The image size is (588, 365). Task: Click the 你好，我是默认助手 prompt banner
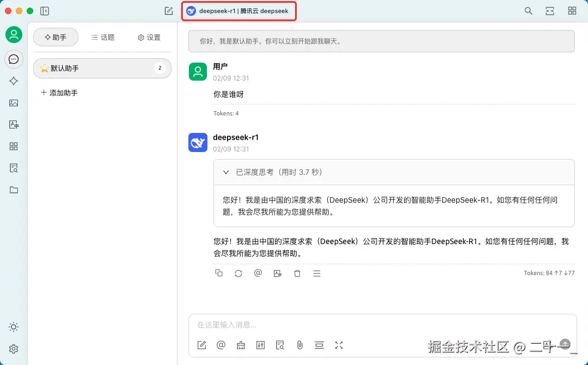[x=381, y=41]
